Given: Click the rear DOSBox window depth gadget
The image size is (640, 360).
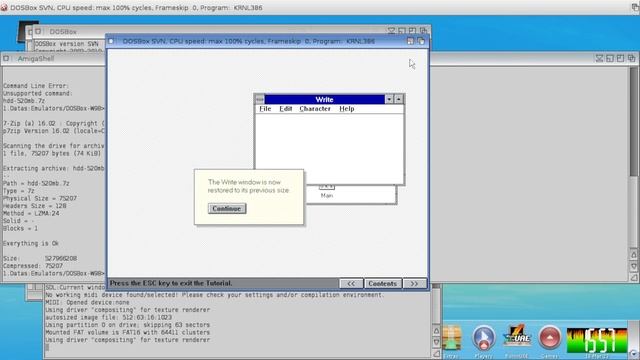Looking at the screenshot, I should pyautogui.click(x=423, y=31).
